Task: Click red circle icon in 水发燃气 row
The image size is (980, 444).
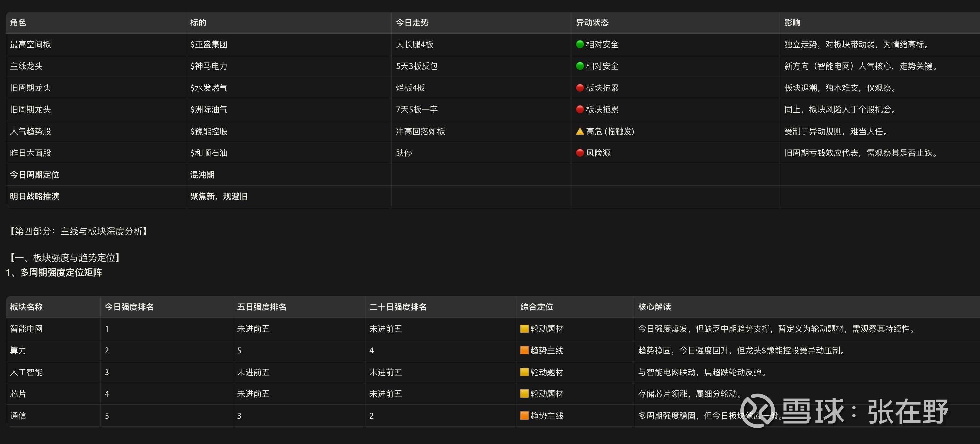Action: tap(580, 88)
